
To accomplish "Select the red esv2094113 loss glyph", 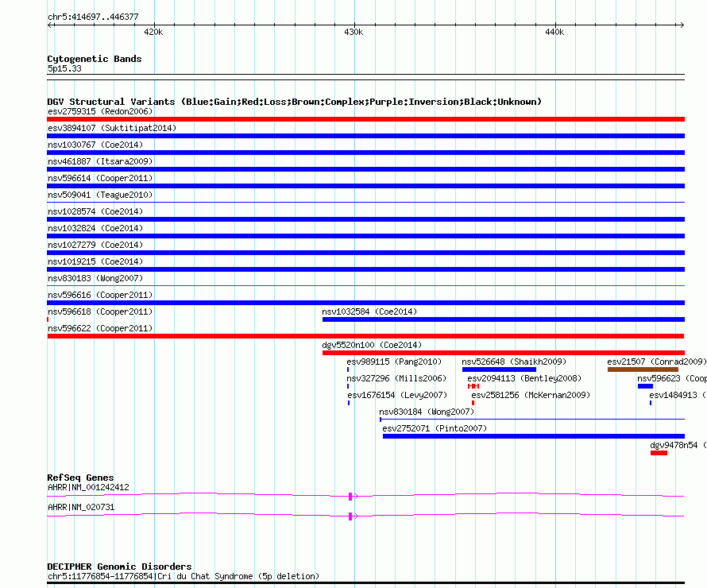I will pyautogui.click(x=473, y=386).
